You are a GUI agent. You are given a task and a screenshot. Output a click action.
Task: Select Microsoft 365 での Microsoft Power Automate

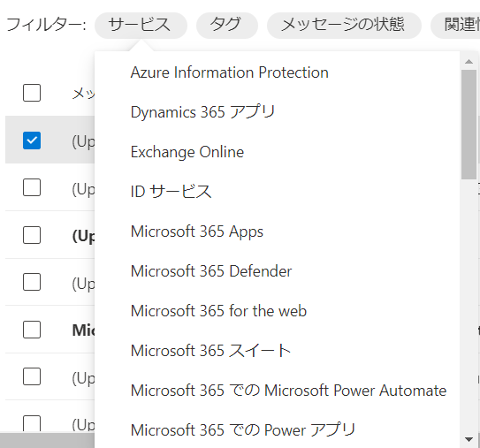288,391
